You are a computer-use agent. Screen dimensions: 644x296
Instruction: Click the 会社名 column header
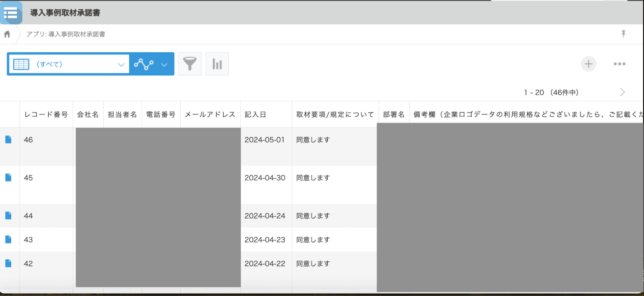(88, 114)
